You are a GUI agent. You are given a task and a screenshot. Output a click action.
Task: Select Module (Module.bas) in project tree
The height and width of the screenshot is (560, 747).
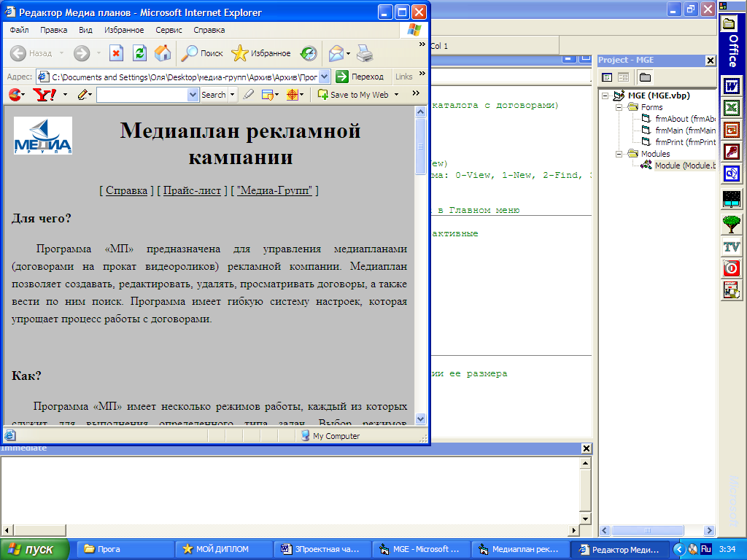[x=678, y=166]
